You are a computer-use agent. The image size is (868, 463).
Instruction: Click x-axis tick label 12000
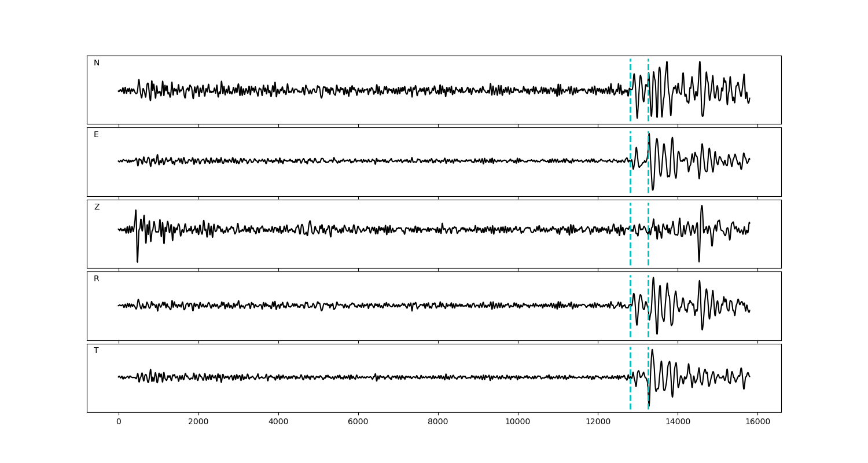point(598,422)
